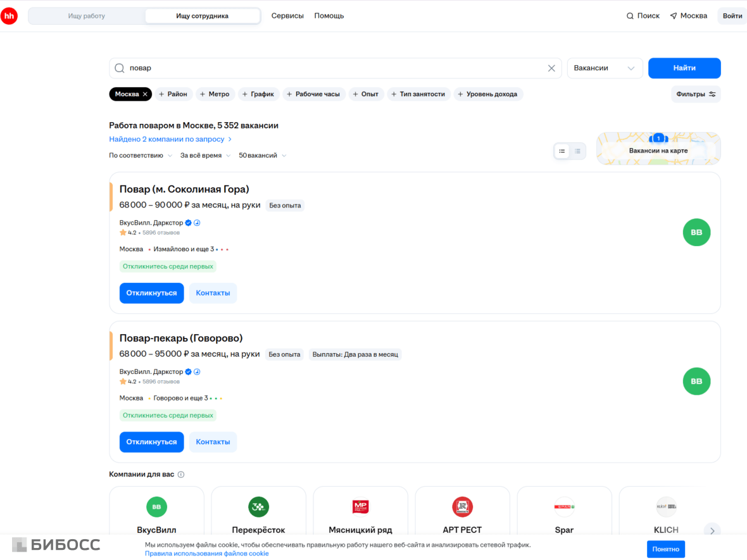Click Откликнуться on Соколиная Гора vacancy
This screenshot has width=747, height=560.
point(151,293)
